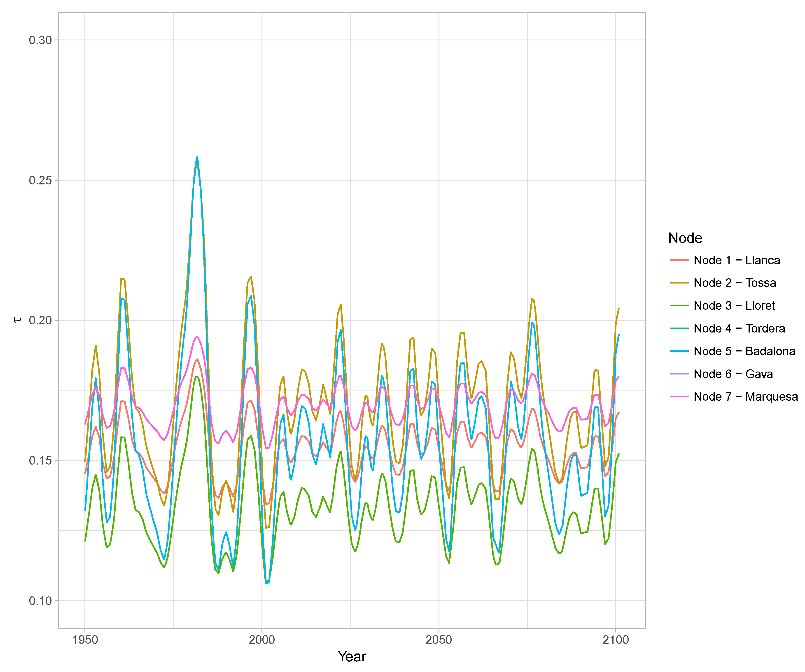This screenshot has width=805, height=672.
Task: Click the τ y-axis title
Action: 17,320
